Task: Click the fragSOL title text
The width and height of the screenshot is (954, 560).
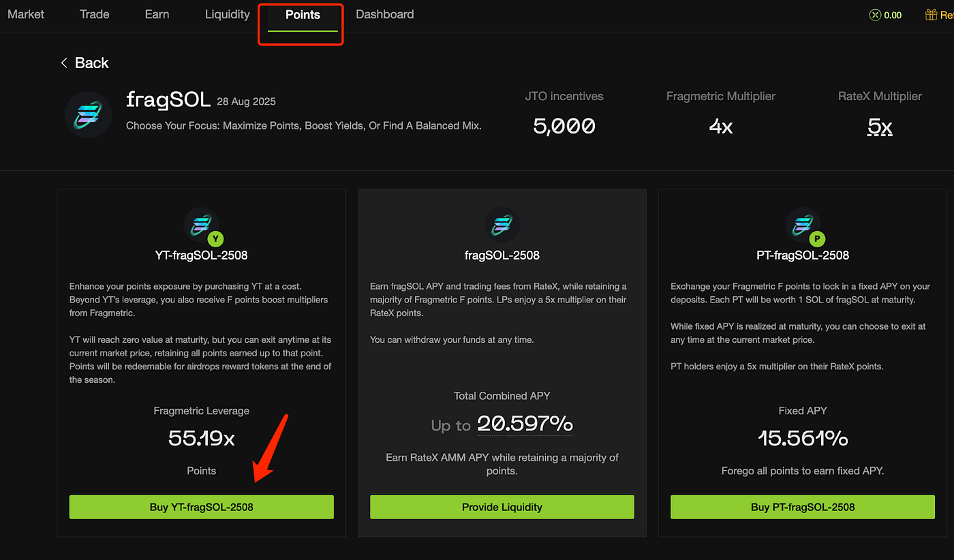Action: click(x=168, y=100)
